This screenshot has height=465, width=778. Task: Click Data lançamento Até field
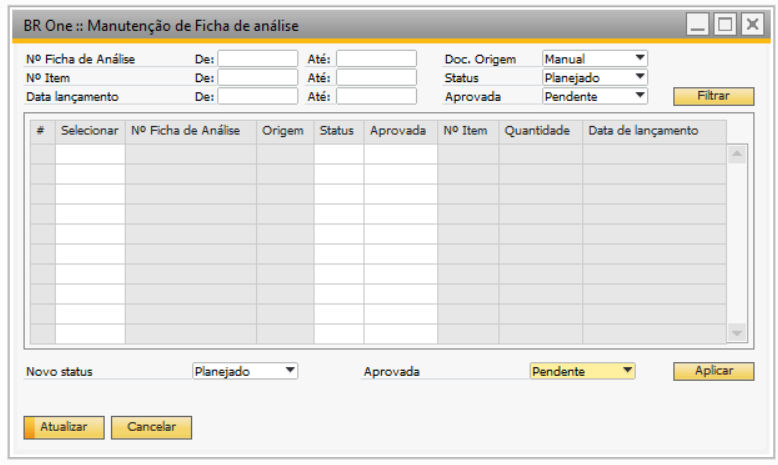tap(376, 96)
